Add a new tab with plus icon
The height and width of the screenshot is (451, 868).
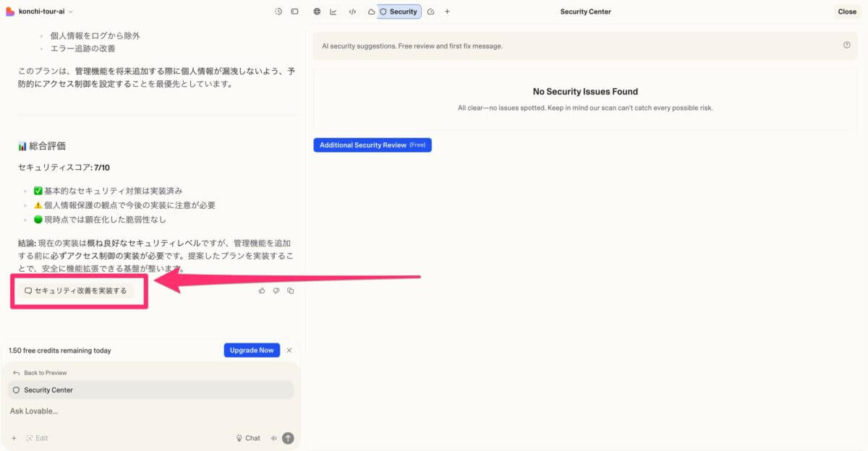coord(447,12)
